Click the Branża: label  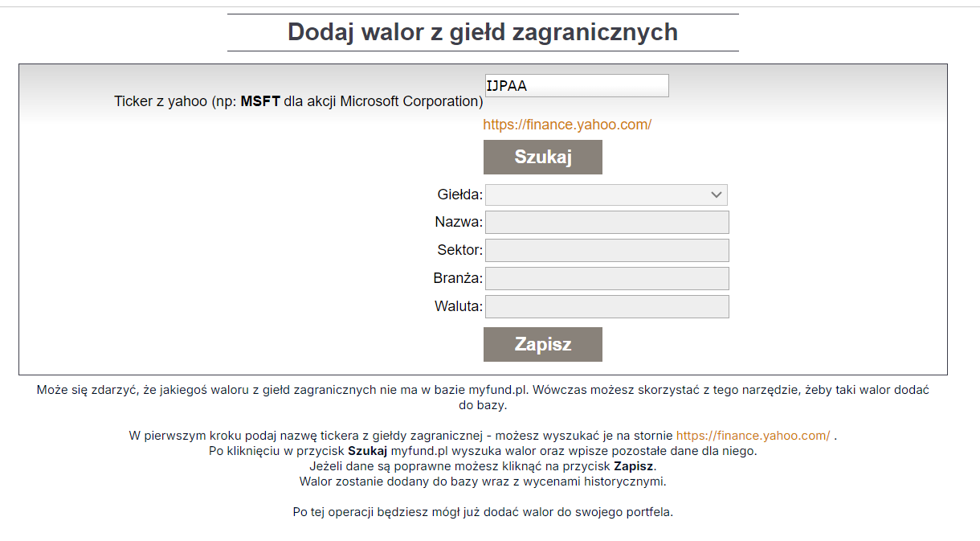458,278
